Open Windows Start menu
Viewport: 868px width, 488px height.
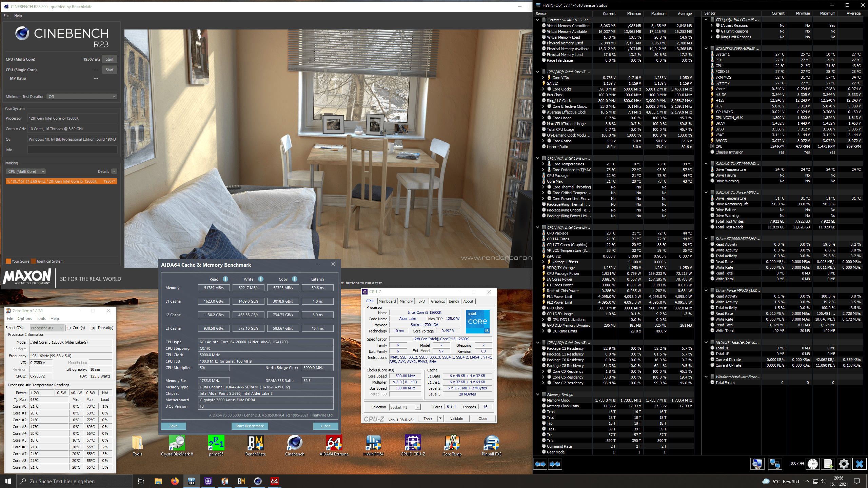click(x=8, y=481)
